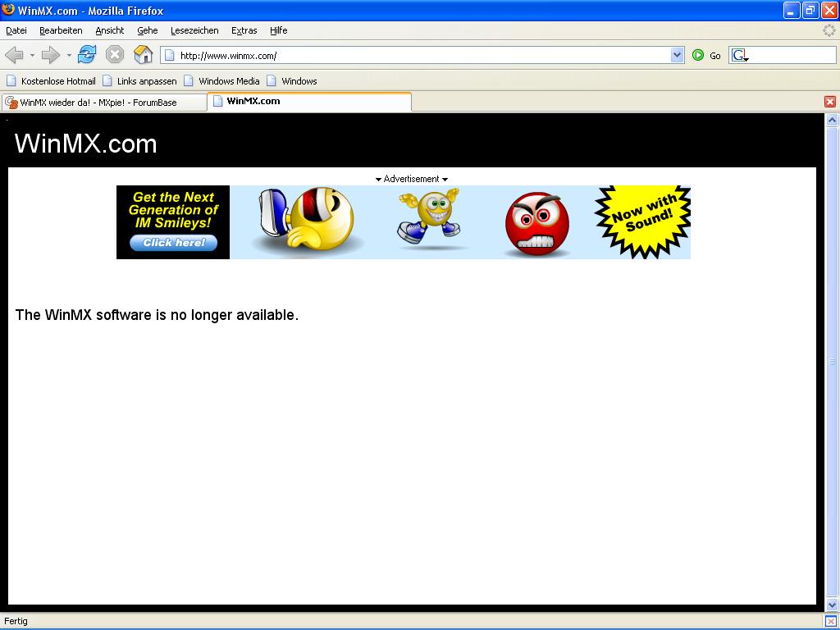This screenshot has width=840, height=630.
Task: Stop loading with the Stop icon
Action: click(115, 55)
